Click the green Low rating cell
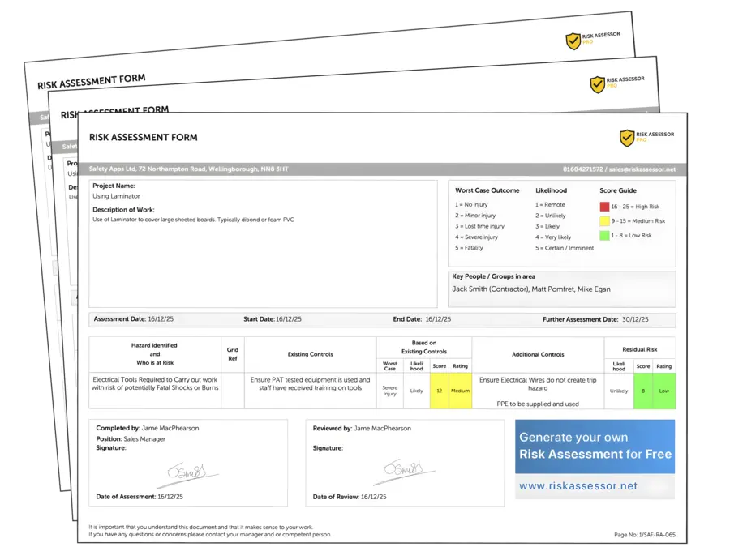 tap(664, 390)
